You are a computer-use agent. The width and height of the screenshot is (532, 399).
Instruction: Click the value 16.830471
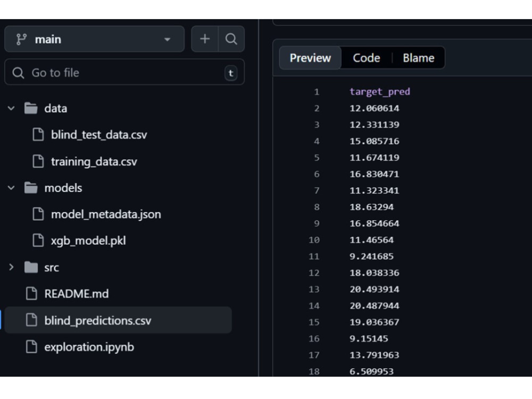pyautogui.click(x=374, y=174)
